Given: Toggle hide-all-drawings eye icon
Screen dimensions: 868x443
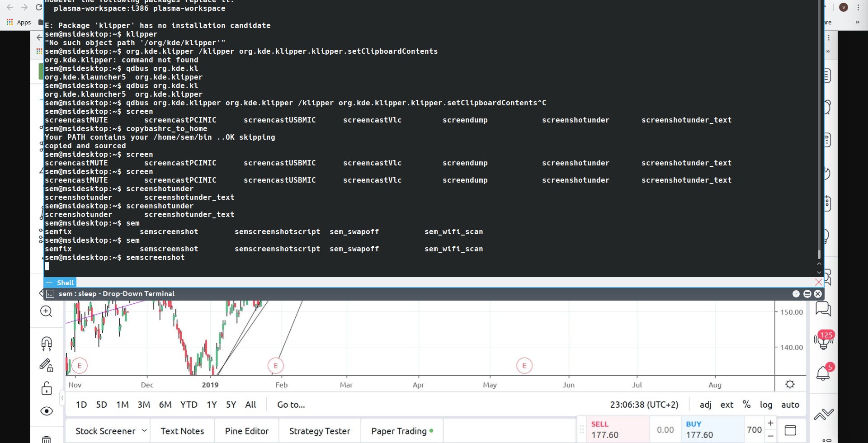Looking at the screenshot, I should (47, 411).
